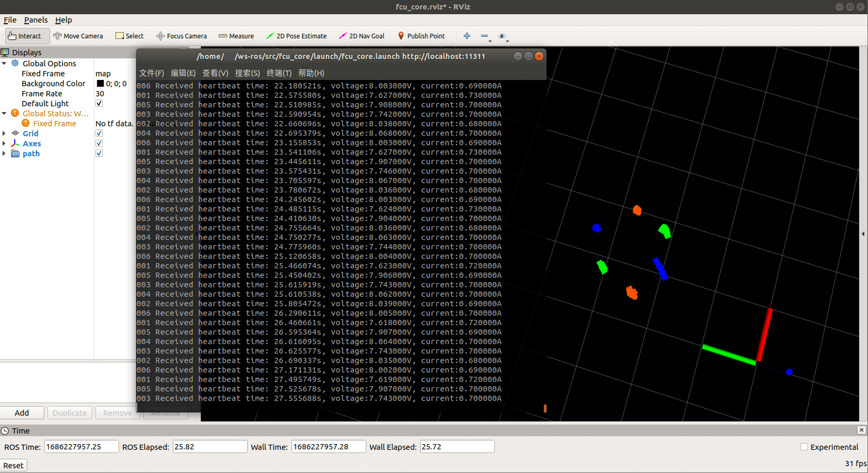This screenshot has height=473, width=868.
Task: Click the plus add-tool icon in toolbar
Action: 467,36
